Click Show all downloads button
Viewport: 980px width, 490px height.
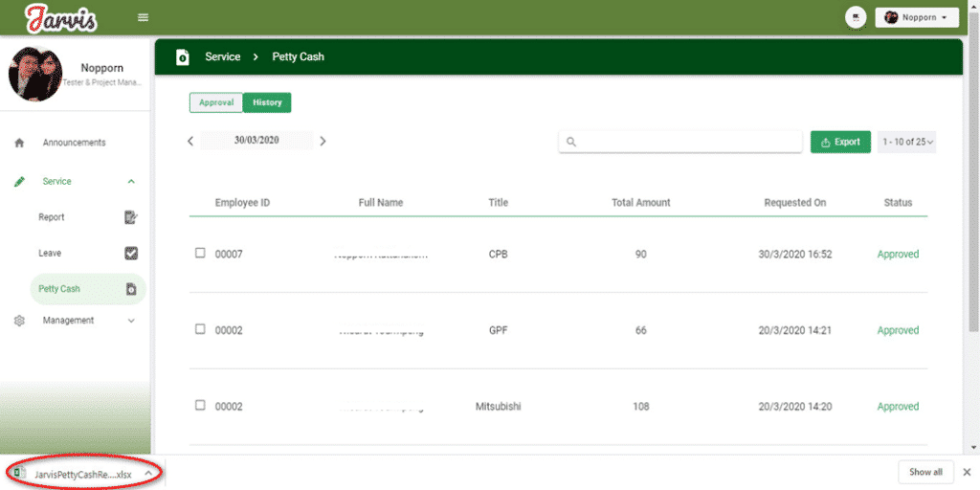pyautogui.click(x=925, y=472)
